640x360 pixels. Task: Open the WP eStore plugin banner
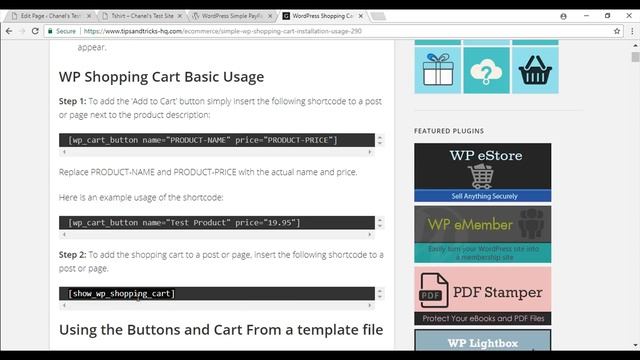coord(482,172)
